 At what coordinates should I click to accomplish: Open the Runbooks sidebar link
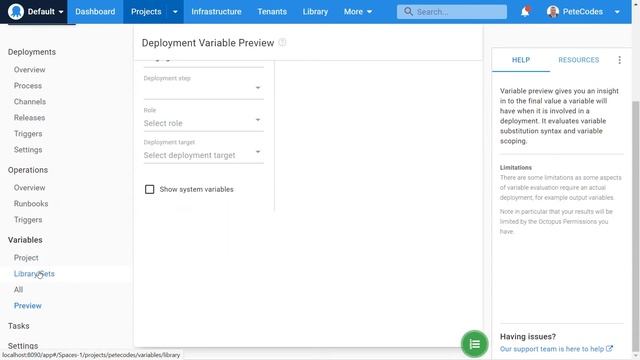pos(31,204)
